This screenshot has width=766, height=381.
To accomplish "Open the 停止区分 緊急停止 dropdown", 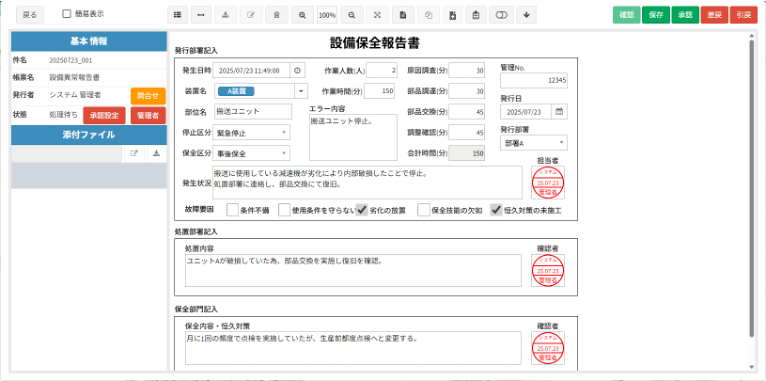I will (x=252, y=132).
